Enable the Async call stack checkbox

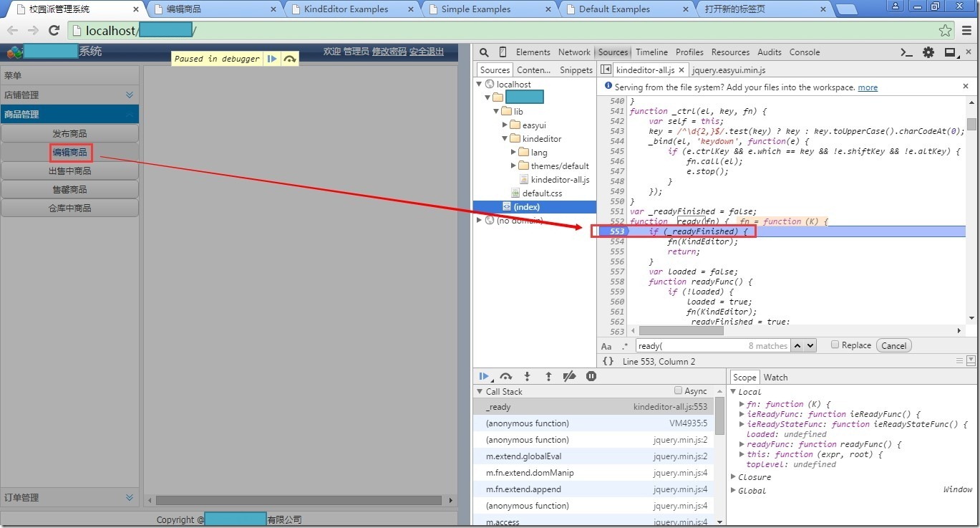tap(679, 391)
